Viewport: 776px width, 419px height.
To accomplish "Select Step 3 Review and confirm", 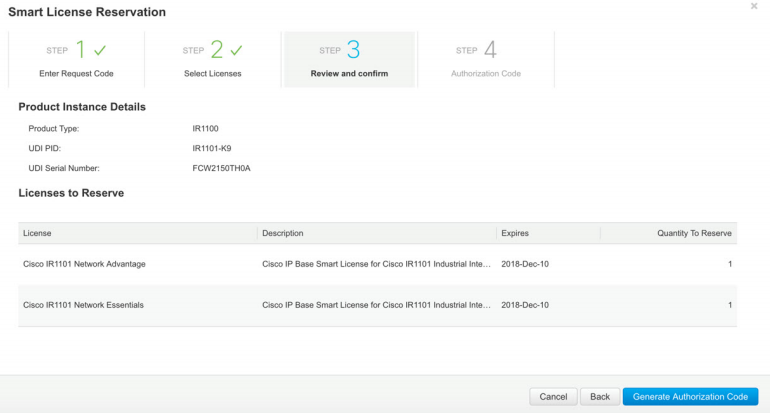I will click(x=349, y=59).
